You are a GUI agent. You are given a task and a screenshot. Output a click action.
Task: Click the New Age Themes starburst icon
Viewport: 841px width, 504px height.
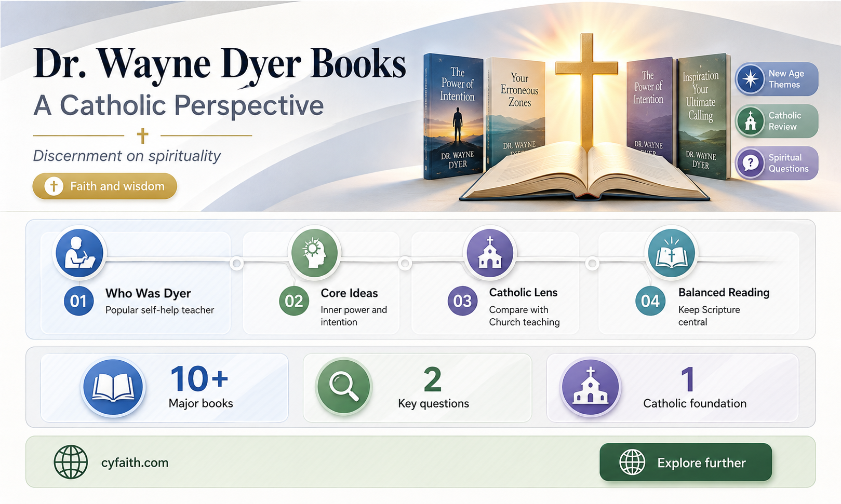coord(750,79)
